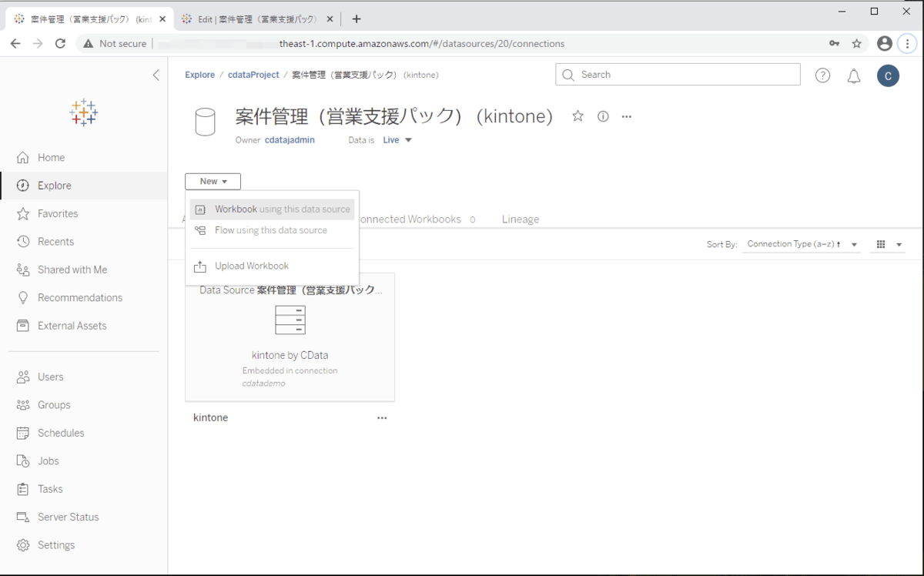924x576 pixels.
Task: Go to Explore in sidebar
Action: point(84,186)
